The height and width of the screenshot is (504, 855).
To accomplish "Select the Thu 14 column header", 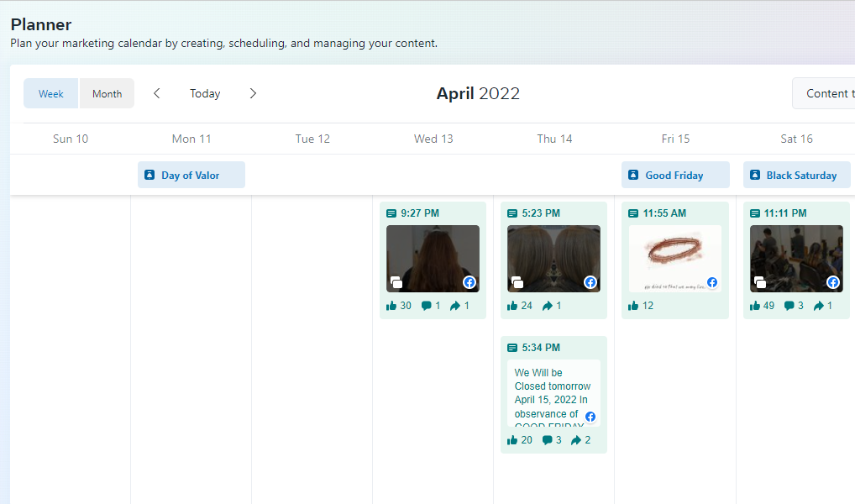I will click(x=554, y=139).
